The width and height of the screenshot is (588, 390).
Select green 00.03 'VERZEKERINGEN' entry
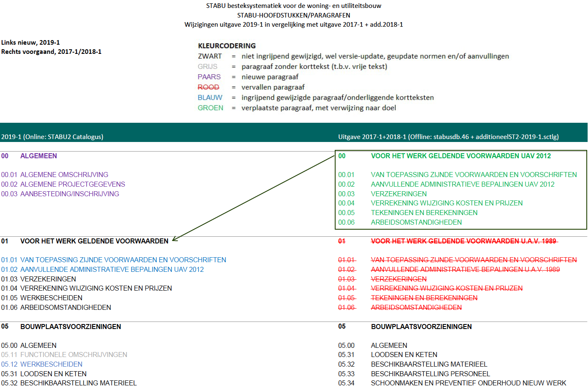tap(399, 194)
